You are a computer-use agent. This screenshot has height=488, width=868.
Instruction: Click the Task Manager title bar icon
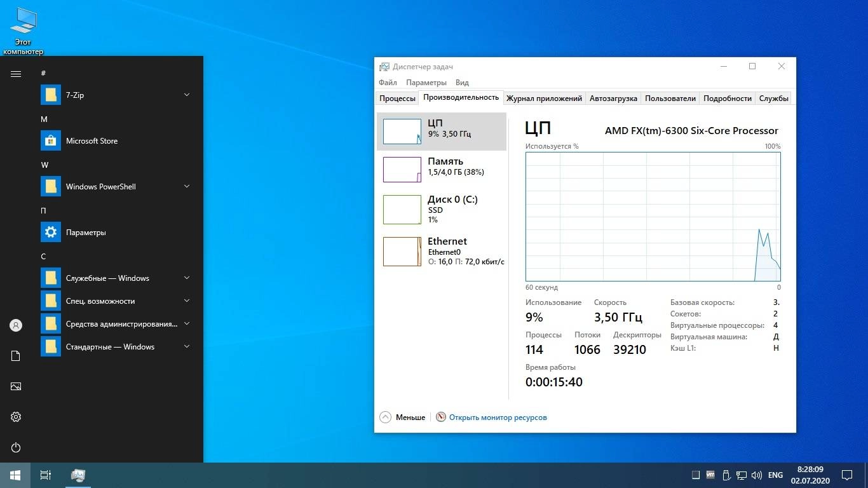[384, 67]
